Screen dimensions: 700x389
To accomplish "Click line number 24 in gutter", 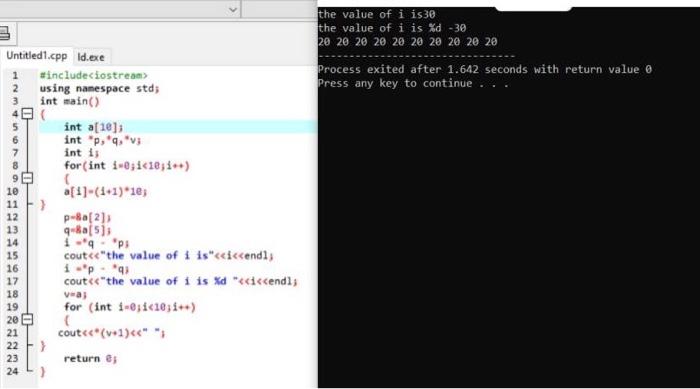I will point(12,371).
